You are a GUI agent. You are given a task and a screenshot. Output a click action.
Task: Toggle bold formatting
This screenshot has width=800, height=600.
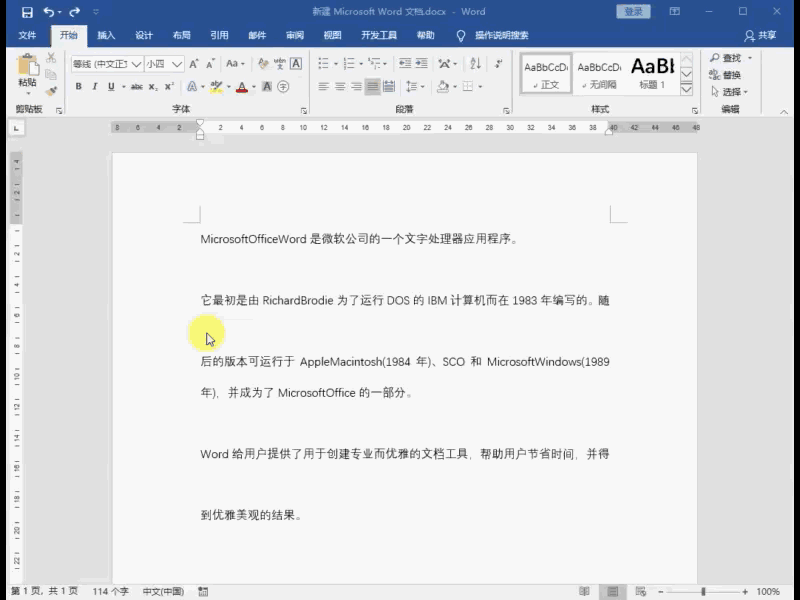[79, 87]
